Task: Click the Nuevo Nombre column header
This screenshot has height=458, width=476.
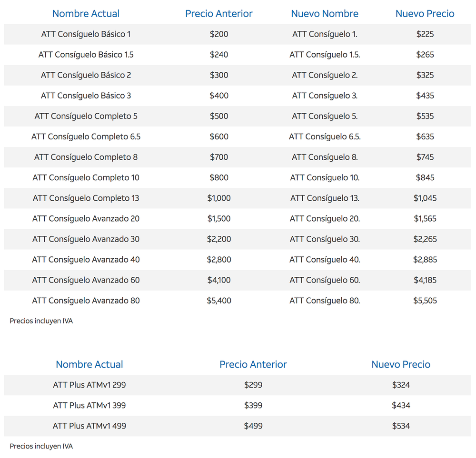Action: [325, 14]
